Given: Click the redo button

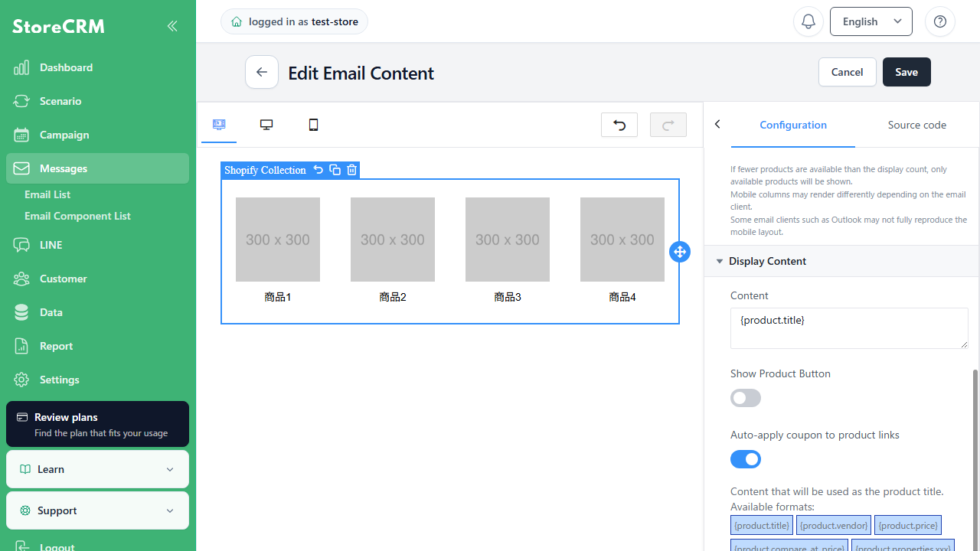Looking at the screenshot, I should (x=668, y=125).
